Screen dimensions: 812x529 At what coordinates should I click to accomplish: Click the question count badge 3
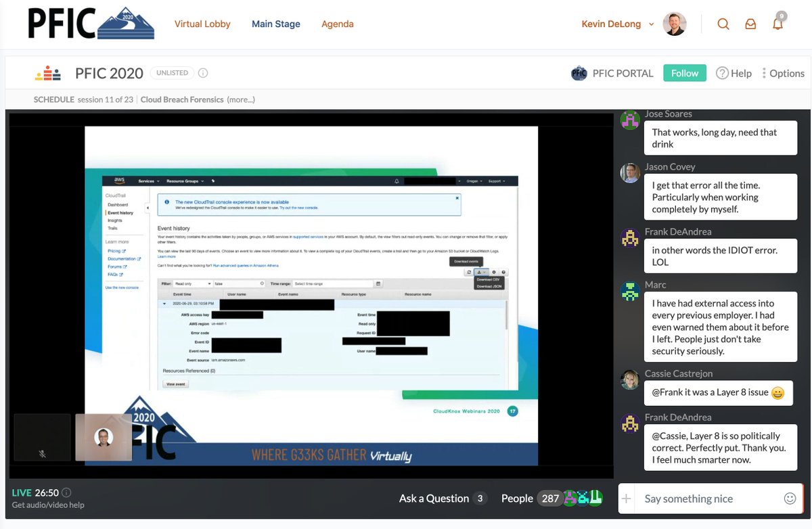pyautogui.click(x=480, y=499)
